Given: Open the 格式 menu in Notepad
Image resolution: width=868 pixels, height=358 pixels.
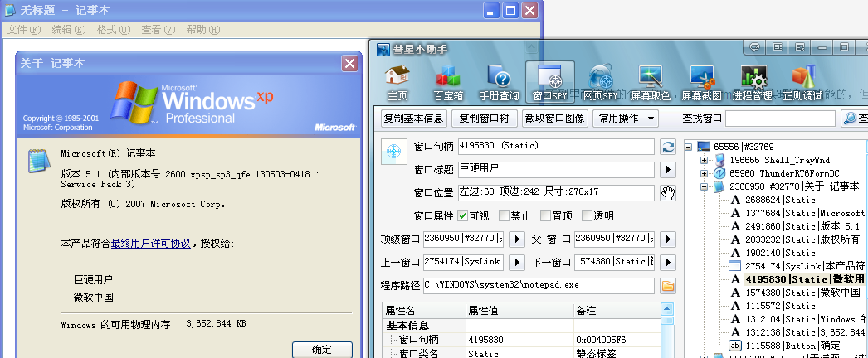Looking at the screenshot, I should [114, 30].
